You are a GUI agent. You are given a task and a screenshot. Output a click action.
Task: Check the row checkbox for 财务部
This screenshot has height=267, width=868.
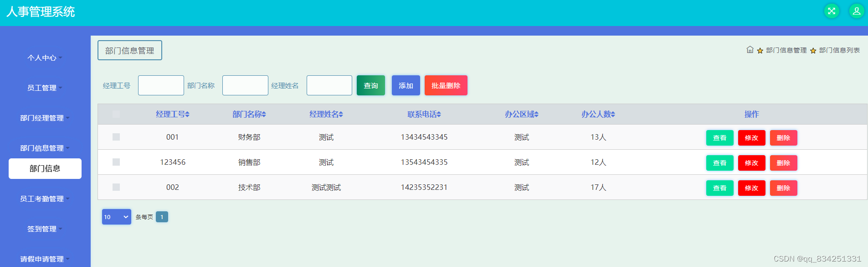pos(116,137)
